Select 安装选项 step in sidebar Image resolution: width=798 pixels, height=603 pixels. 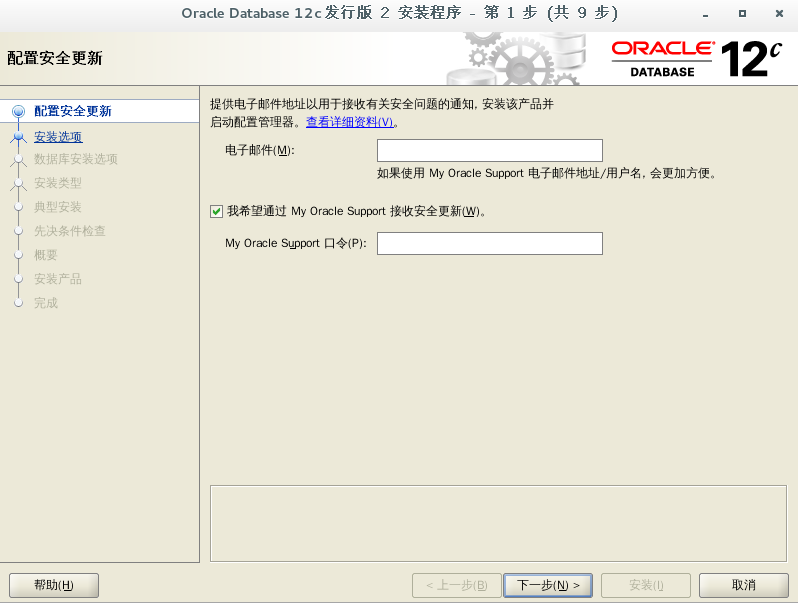click(x=58, y=137)
